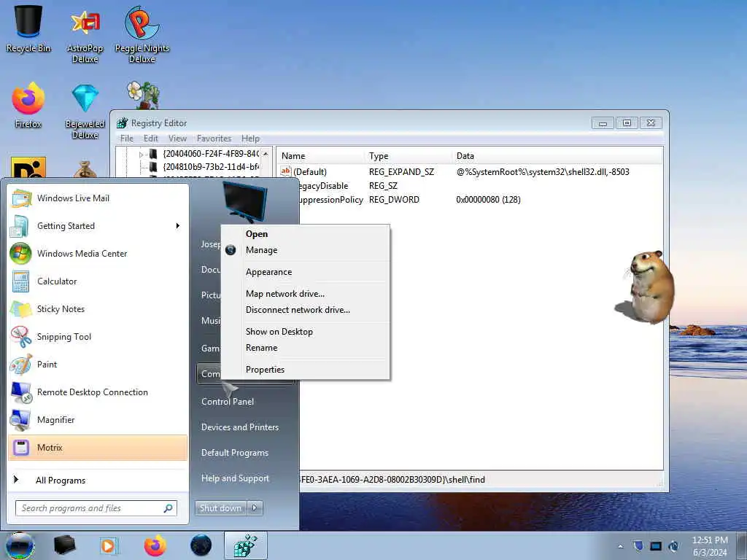Open the dark globe taskbar icon

click(x=201, y=545)
